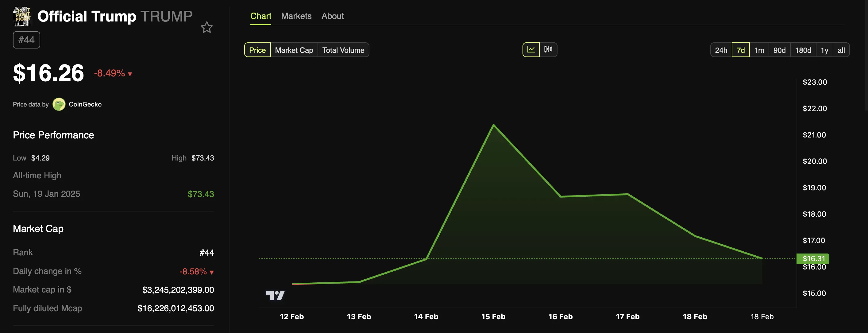Set chart range to 90d
The image size is (868, 333).
[x=779, y=50]
